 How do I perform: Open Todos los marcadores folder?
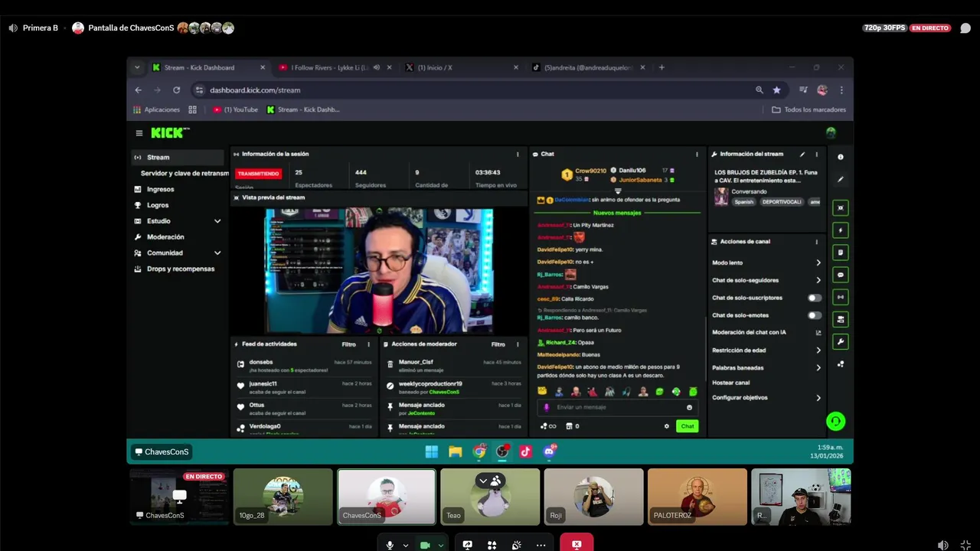pos(808,109)
